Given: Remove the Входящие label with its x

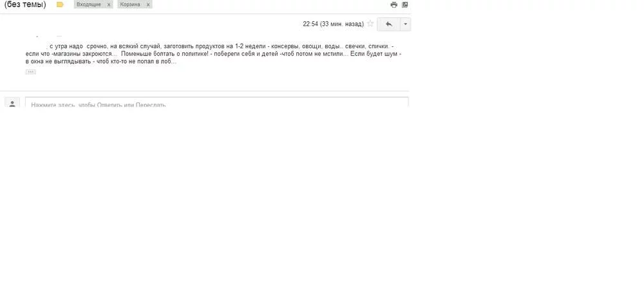Looking at the screenshot, I should [x=108, y=5].
